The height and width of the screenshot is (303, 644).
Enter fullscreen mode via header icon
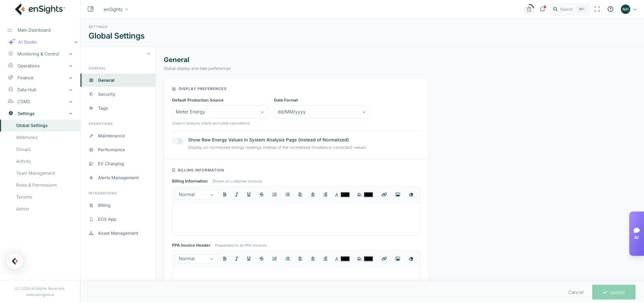(x=597, y=9)
